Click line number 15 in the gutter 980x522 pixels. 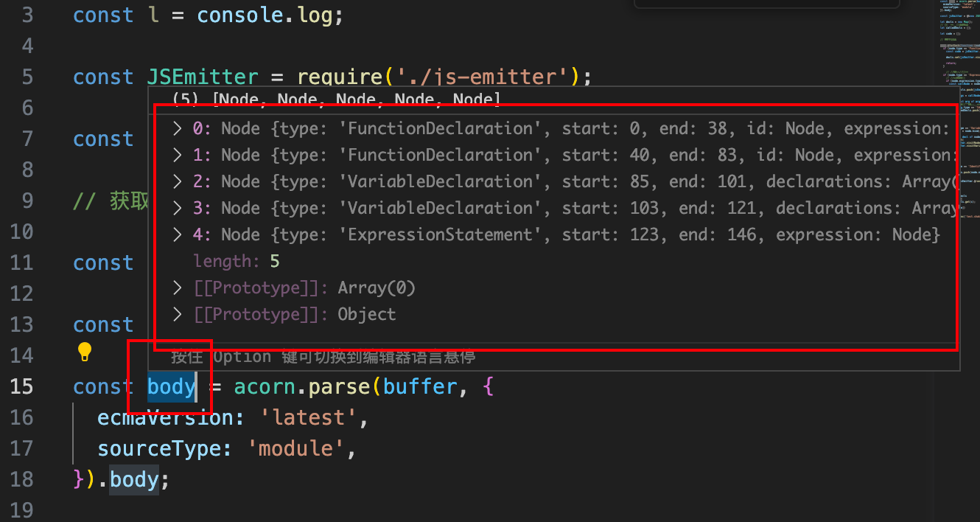(22, 386)
